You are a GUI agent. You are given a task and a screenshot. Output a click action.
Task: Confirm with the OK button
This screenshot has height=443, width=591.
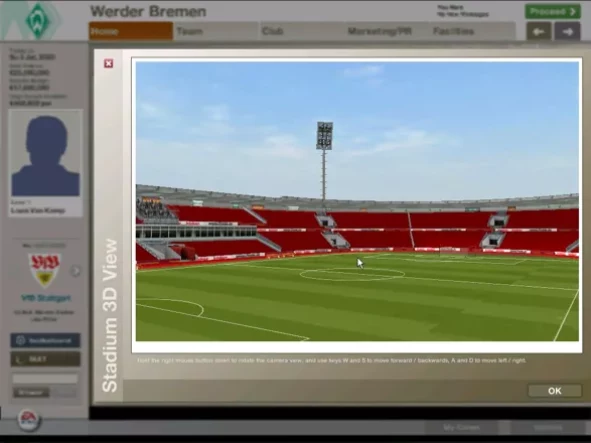(x=554, y=391)
